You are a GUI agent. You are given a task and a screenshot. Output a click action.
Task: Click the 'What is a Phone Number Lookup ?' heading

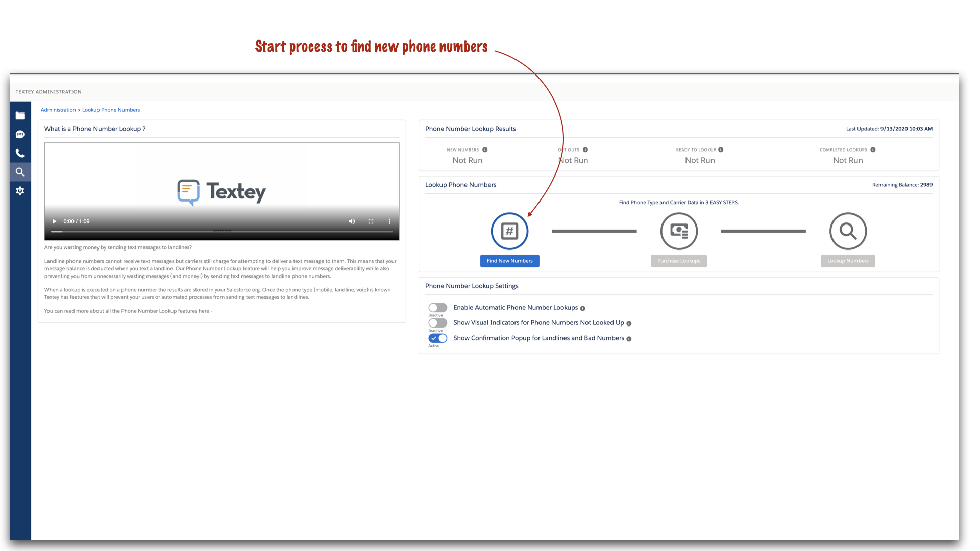[95, 129]
